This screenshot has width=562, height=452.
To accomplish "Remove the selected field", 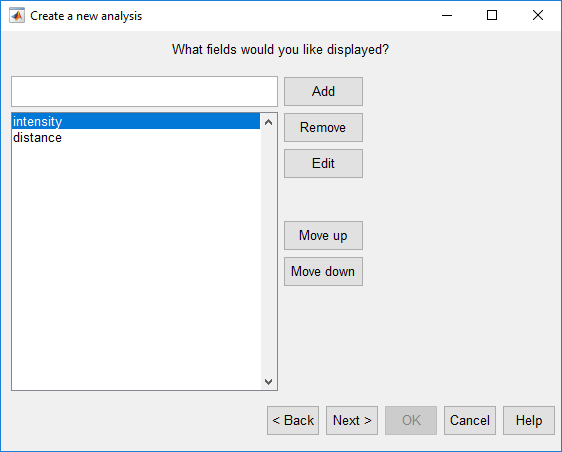I will point(323,128).
